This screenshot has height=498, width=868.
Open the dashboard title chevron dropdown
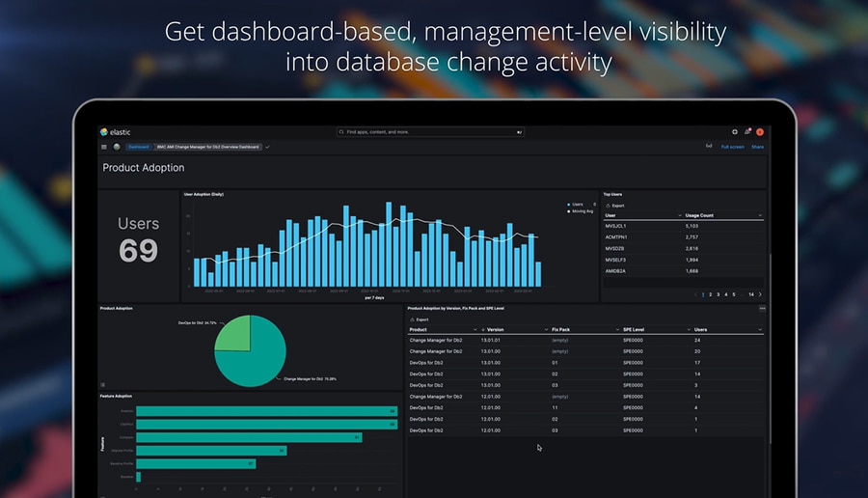coord(267,147)
